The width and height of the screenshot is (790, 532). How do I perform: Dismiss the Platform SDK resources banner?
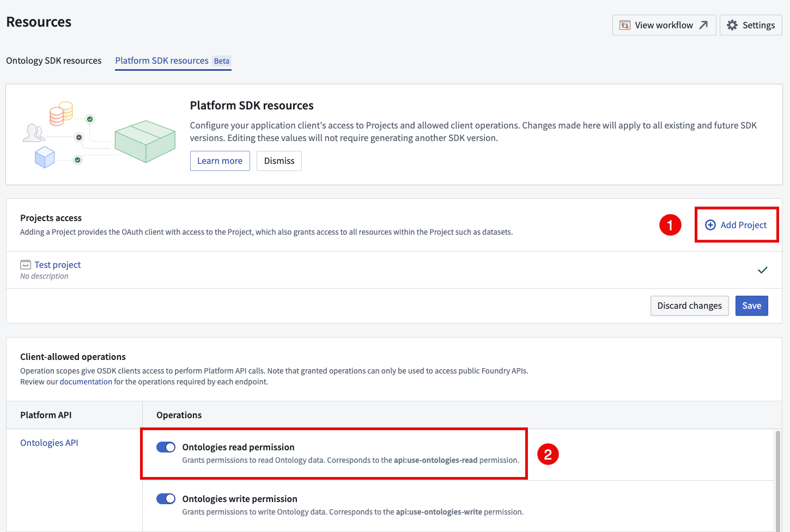(x=279, y=161)
